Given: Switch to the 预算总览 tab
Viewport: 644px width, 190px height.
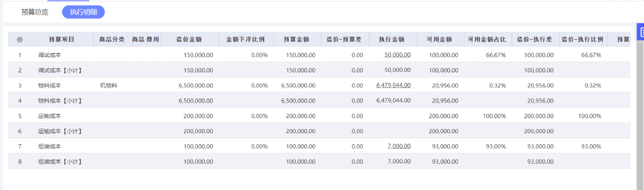Looking at the screenshot, I should 35,12.
